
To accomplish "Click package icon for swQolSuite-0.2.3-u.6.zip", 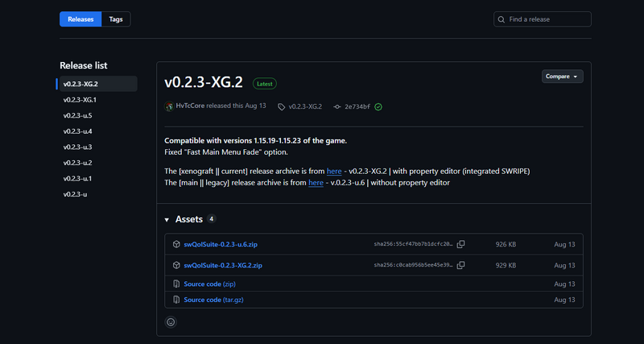I will click(x=176, y=245).
